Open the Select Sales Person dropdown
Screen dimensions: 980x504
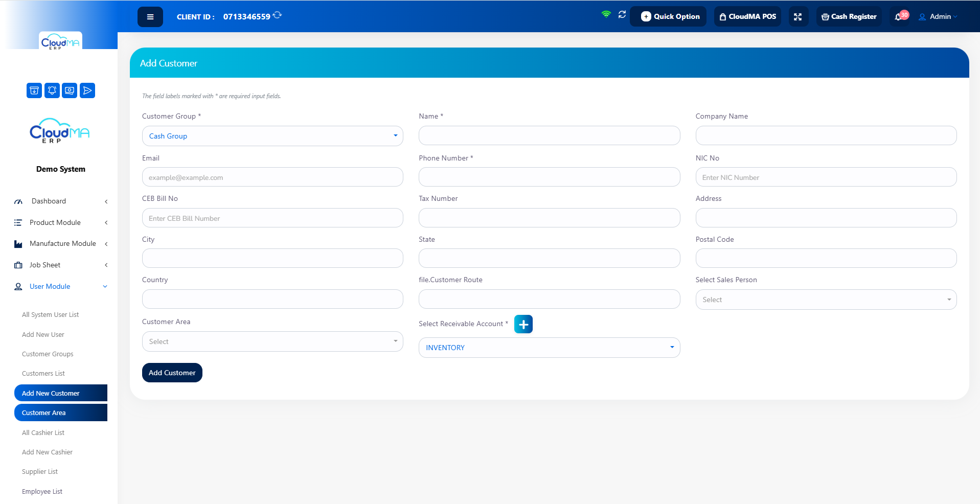826,300
